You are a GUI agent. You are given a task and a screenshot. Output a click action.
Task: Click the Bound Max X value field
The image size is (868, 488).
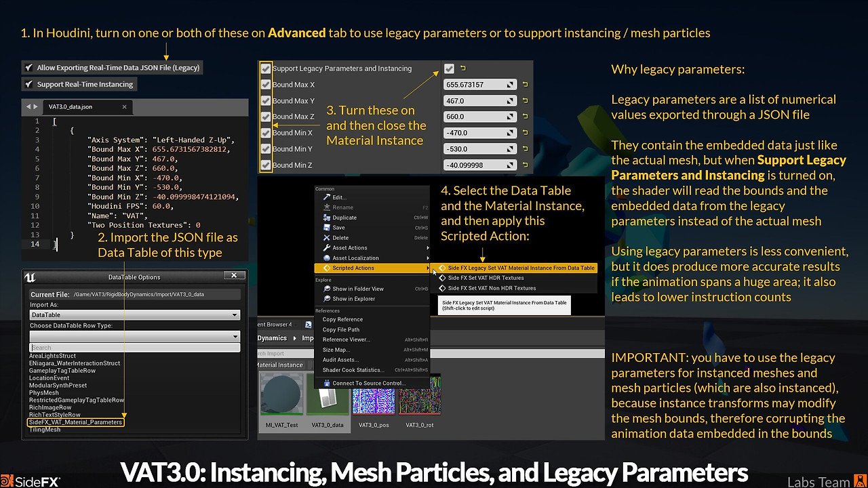point(480,85)
